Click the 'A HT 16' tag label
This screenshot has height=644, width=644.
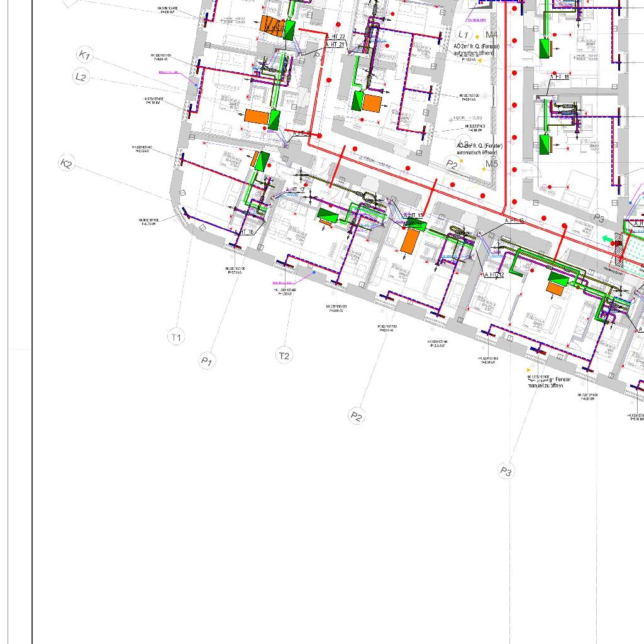tap(244, 232)
